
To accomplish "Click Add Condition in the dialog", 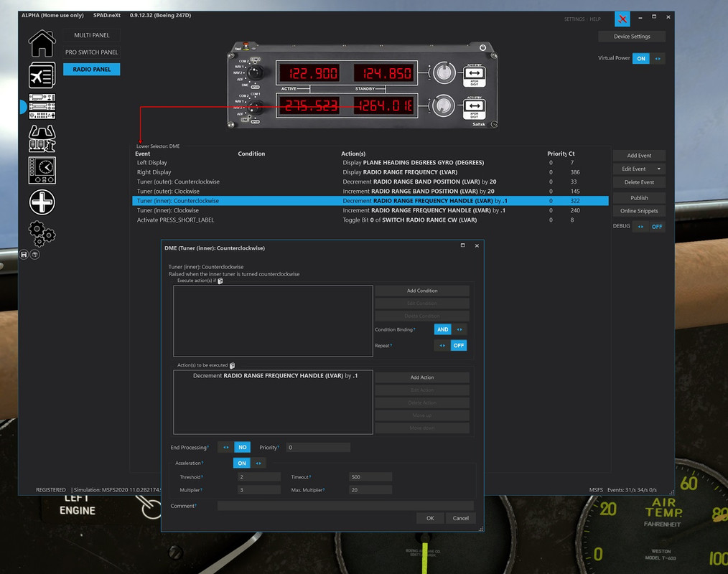I will coord(422,291).
